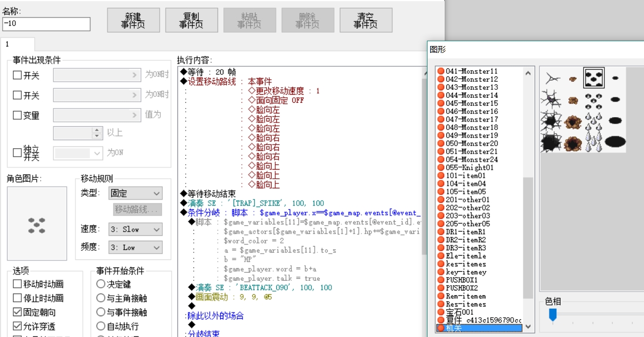
Task: Select the orange icon beside 055-Knight01
Action: (441, 167)
